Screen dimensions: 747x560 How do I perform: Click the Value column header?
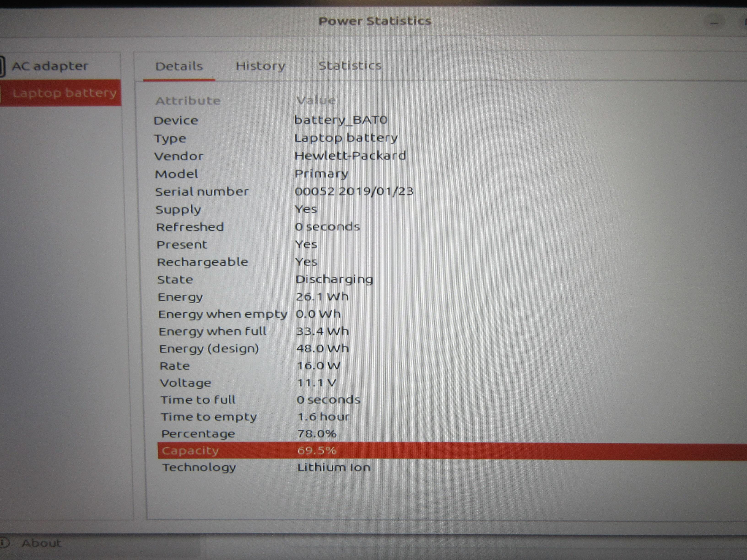pyautogui.click(x=316, y=100)
